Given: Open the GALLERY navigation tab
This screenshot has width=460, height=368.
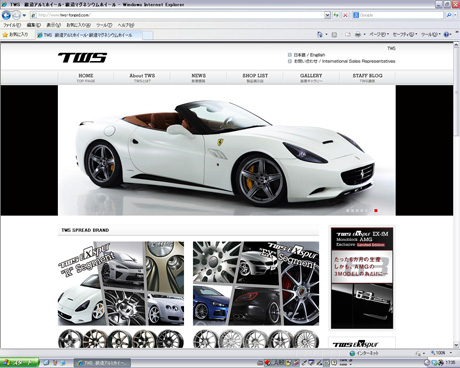Looking at the screenshot, I should click(x=311, y=78).
